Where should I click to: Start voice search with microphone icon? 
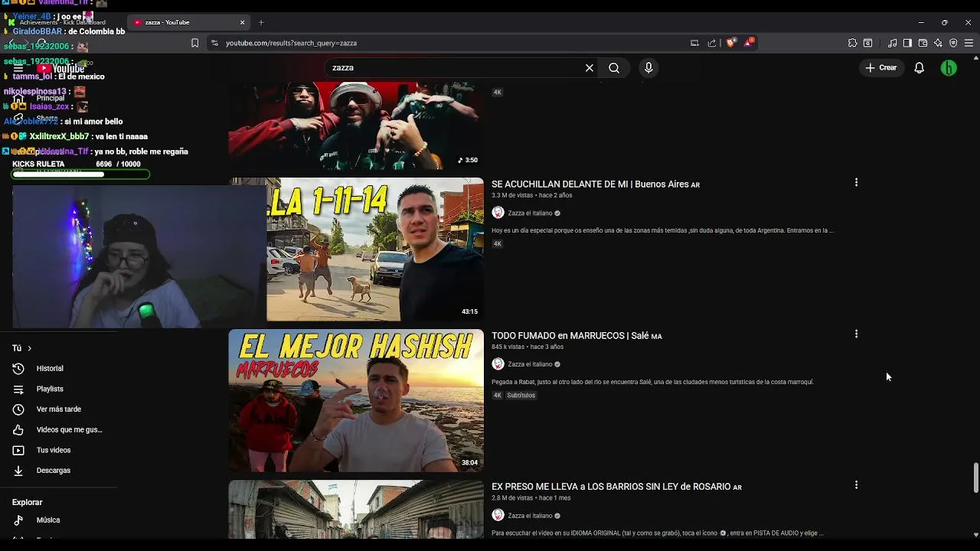tap(648, 68)
